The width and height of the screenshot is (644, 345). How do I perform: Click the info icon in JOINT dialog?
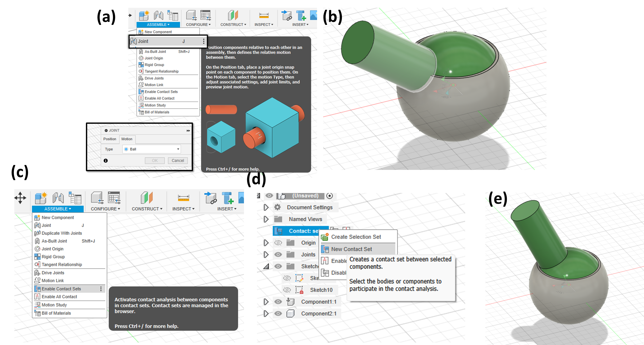(x=106, y=161)
